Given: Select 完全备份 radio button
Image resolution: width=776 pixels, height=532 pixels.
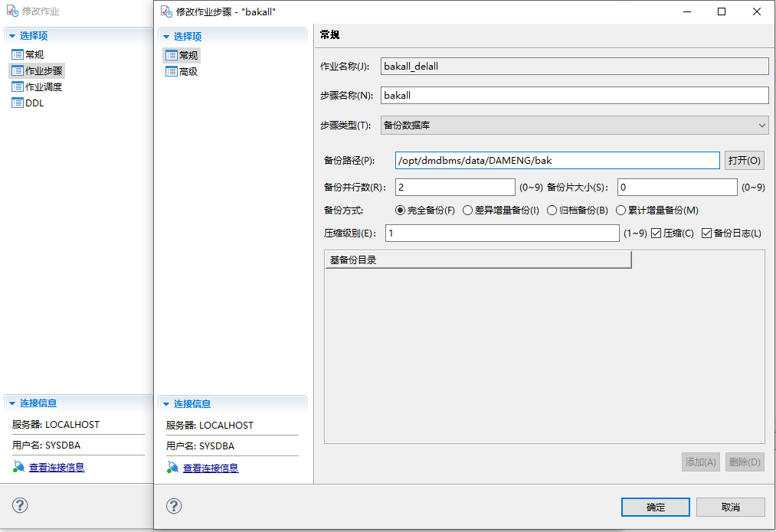Looking at the screenshot, I should pyautogui.click(x=400, y=211).
